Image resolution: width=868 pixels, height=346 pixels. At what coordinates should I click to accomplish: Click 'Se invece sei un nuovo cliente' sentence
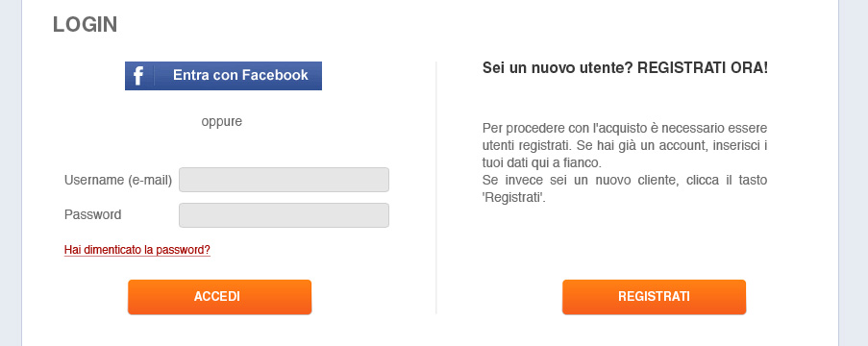click(x=625, y=188)
